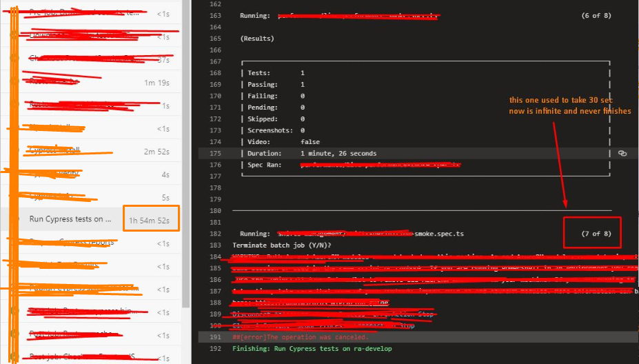Click the Running smoke.spec.ts line 182
Image resolution: width=639 pixels, height=364 pixels.
click(x=352, y=234)
